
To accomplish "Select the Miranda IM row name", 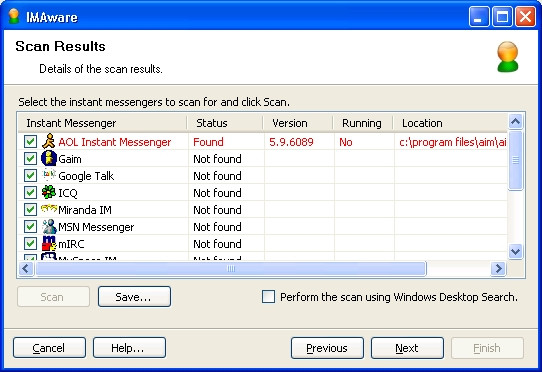I will [85, 210].
